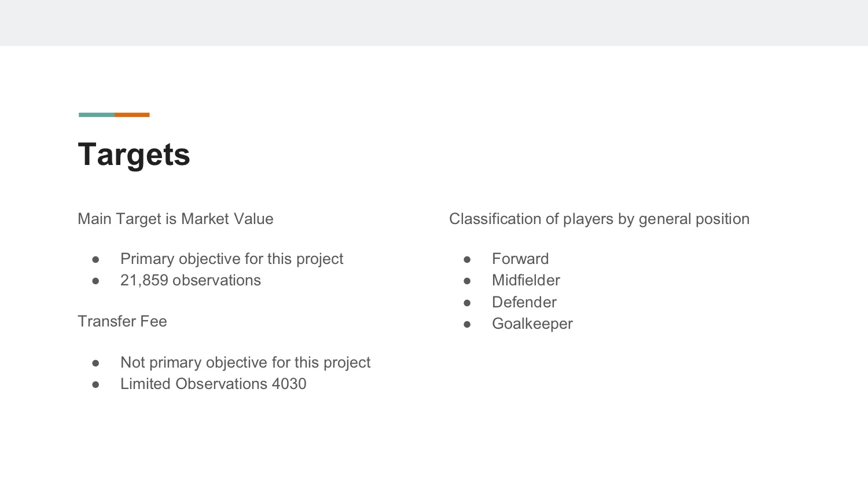Click 'Limited Observations 4030' bullet
Screen dimensions: 868x488
213,384
